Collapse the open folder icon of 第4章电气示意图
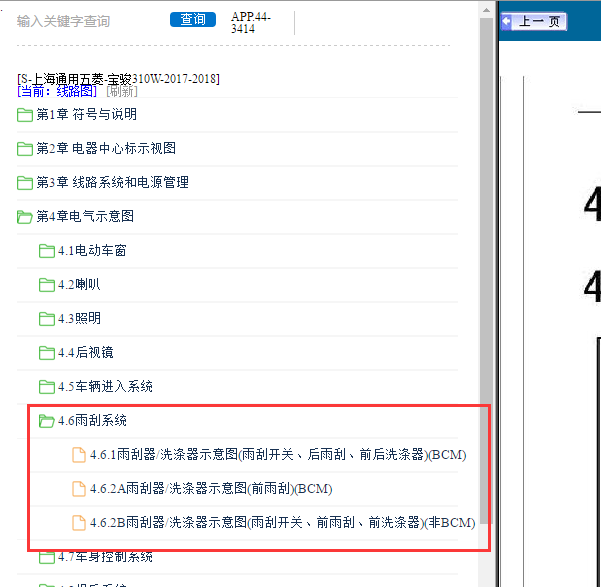This screenshot has height=587, width=601. pos(25,217)
